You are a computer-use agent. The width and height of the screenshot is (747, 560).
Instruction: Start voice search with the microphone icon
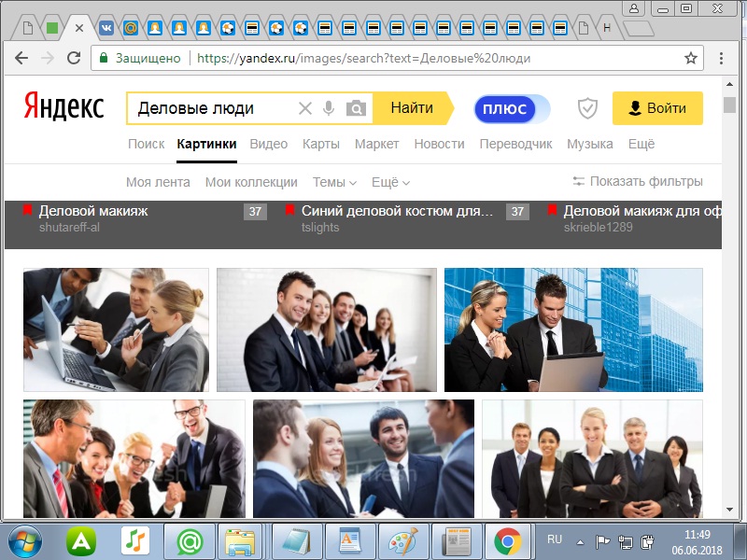tap(329, 108)
